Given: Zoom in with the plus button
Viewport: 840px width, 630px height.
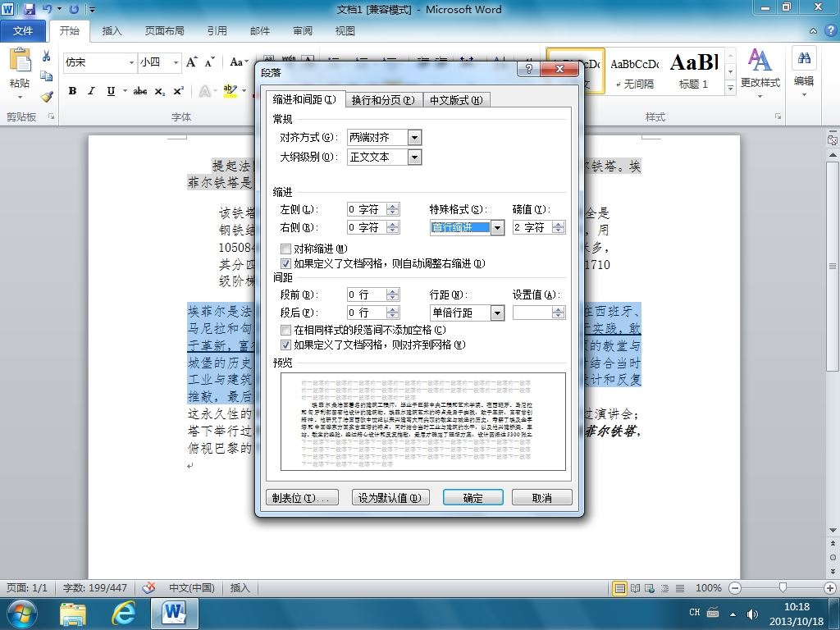Looking at the screenshot, I should [830, 588].
